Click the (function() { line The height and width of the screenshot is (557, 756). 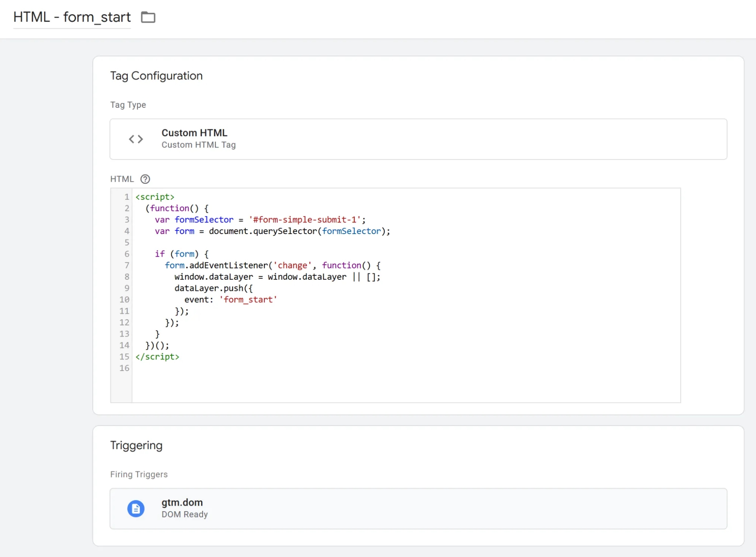177,208
